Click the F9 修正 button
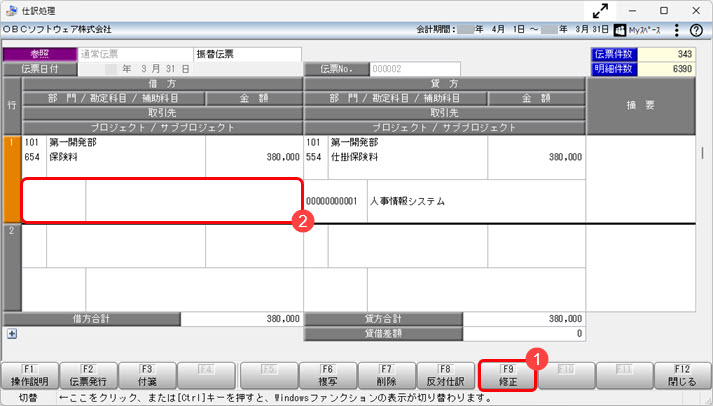This screenshot has width=713, height=406. tap(507, 376)
